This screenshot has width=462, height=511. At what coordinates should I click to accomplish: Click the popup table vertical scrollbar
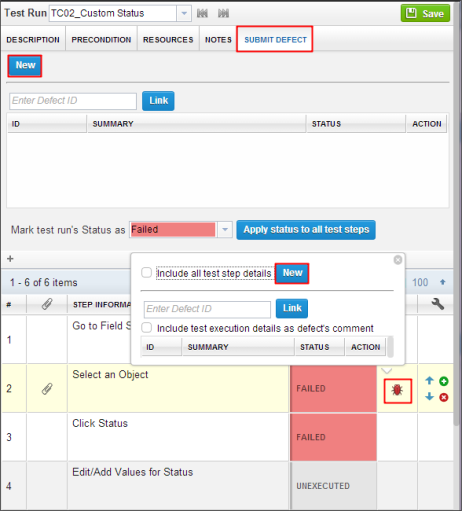[x=390, y=347]
